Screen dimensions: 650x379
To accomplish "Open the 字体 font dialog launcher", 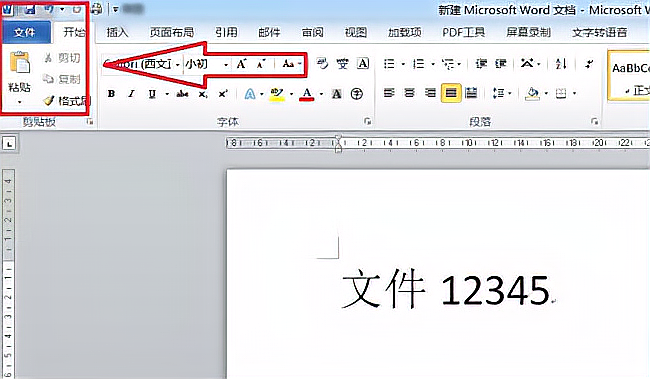I will pos(367,121).
